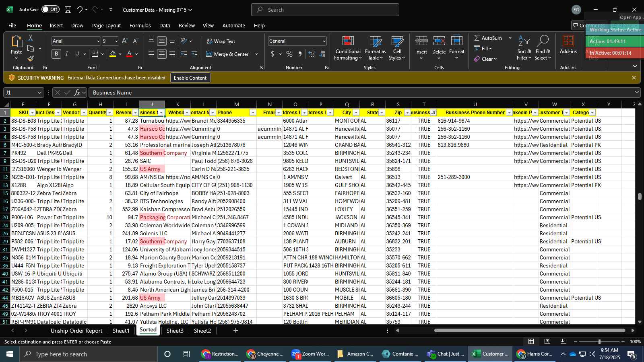644x362 pixels.
Task: Open the font name dropdown showing Arial
Action: click(x=98, y=41)
